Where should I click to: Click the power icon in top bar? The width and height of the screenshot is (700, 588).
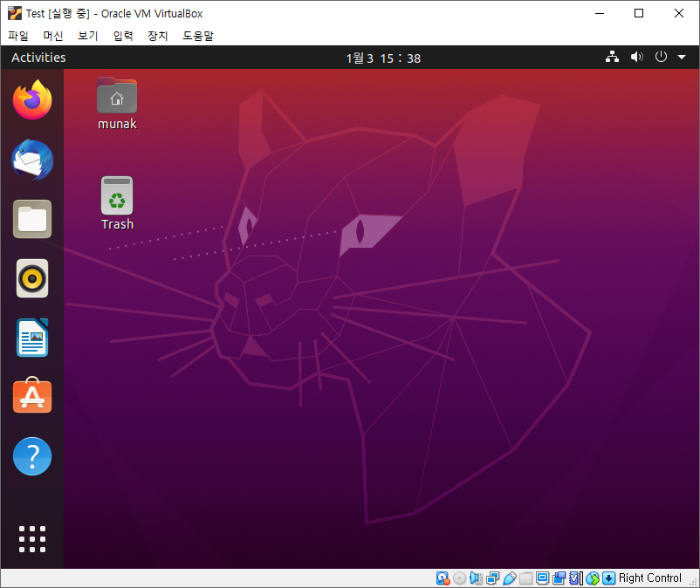[661, 57]
